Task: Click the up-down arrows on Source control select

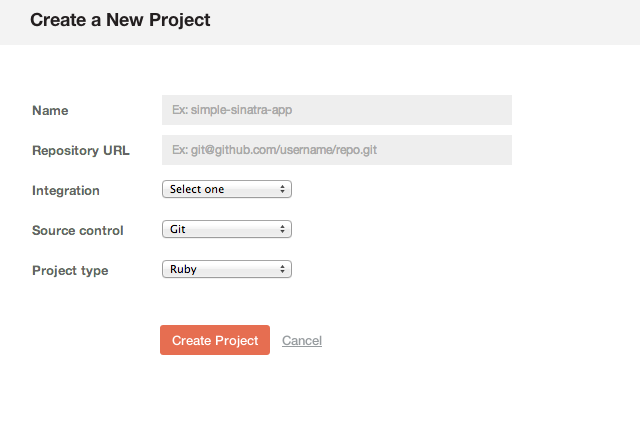Action: 283,229
